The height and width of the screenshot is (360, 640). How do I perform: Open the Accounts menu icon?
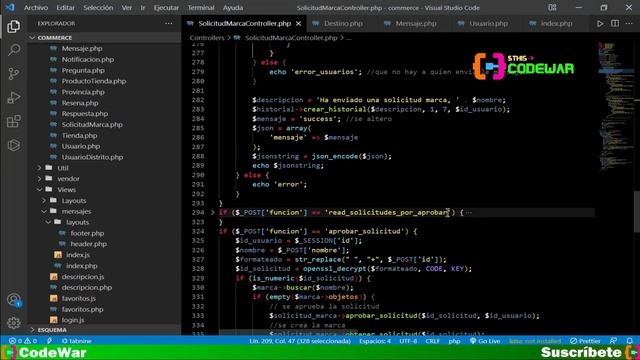tap(13, 300)
